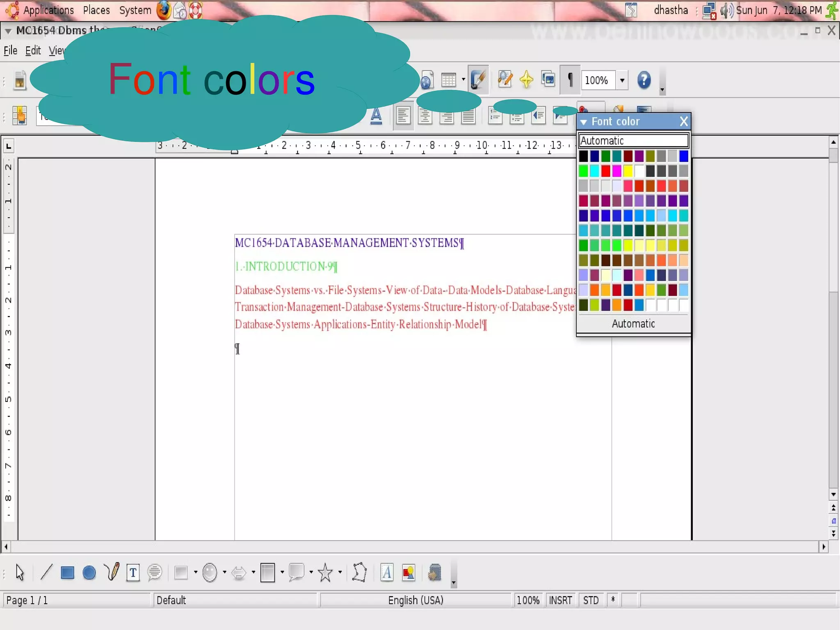Open the Edit menu
Image resolution: width=840 pixels, height=630 pixels.
coord(33,50)
